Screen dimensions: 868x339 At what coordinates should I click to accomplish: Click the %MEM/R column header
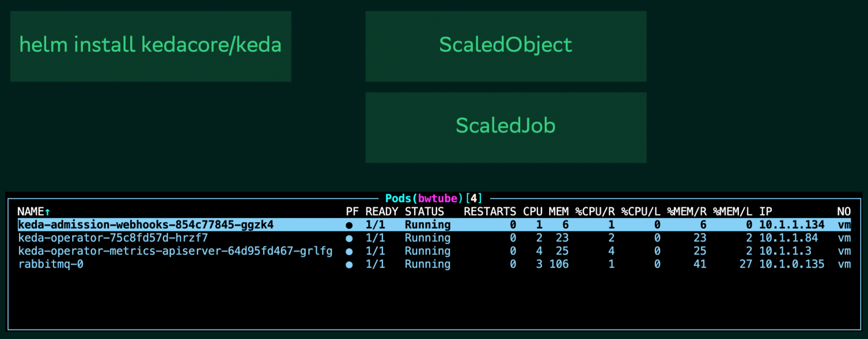[x=687, y=212]
